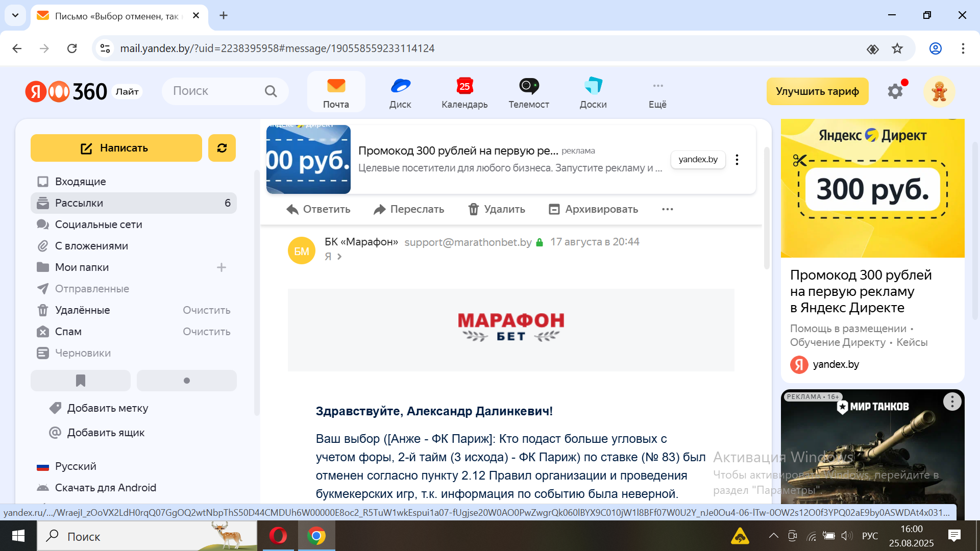980x551 pixels.
Task: Click sender avatar БМ
Action: point(302,251)
